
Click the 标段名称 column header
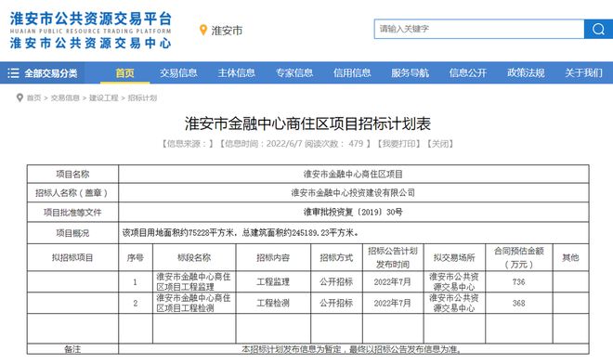point(194,257)
